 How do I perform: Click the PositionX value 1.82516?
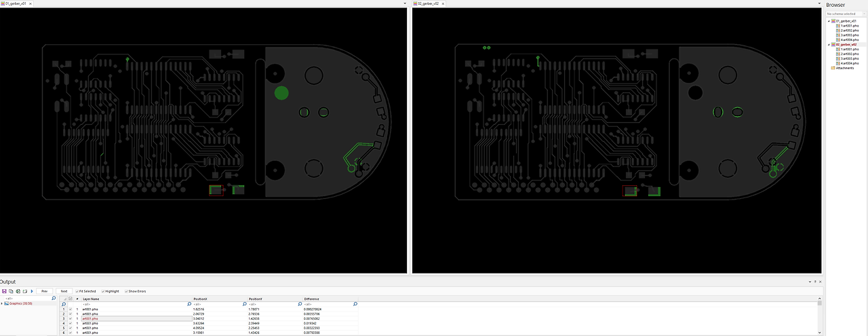pyautogui.click(x=199, y=309)
